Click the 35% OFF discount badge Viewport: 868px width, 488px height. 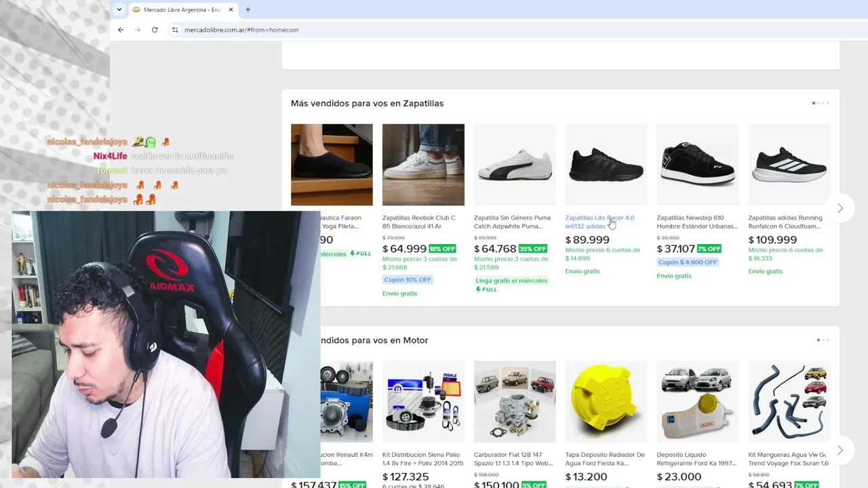[x=533, y=249]
